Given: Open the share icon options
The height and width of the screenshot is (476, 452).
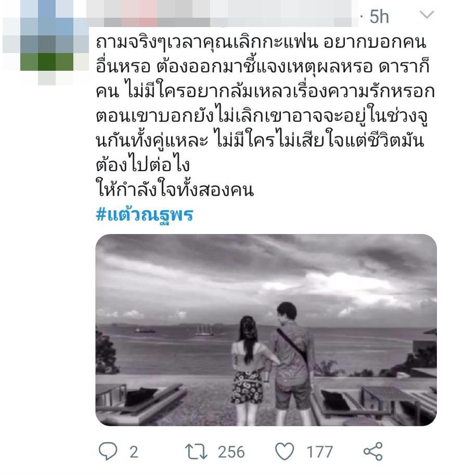Looking at the screenshot, I should (373, 452).
